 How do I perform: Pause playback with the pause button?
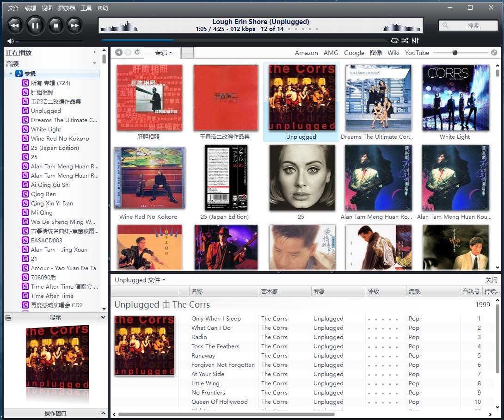35,25
